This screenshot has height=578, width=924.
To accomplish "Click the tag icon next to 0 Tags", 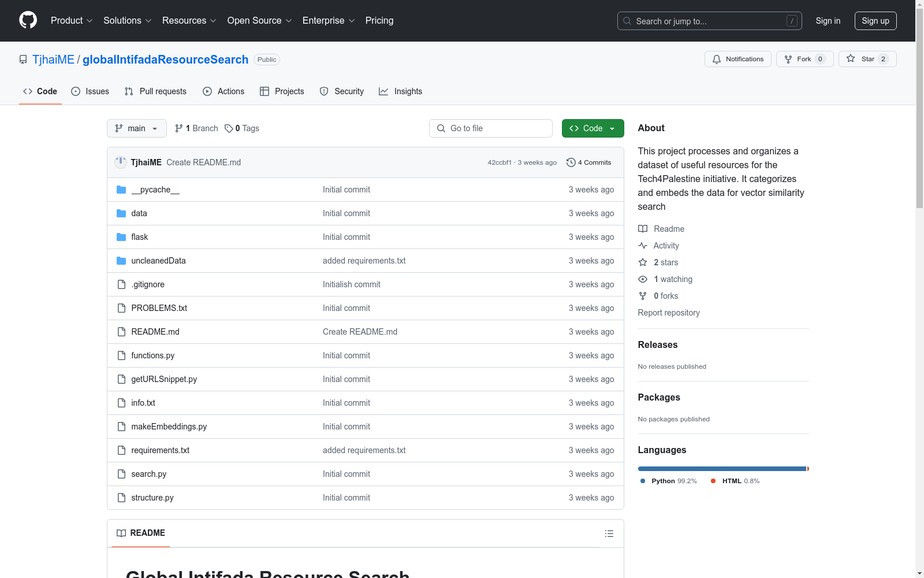I will 229,128.
